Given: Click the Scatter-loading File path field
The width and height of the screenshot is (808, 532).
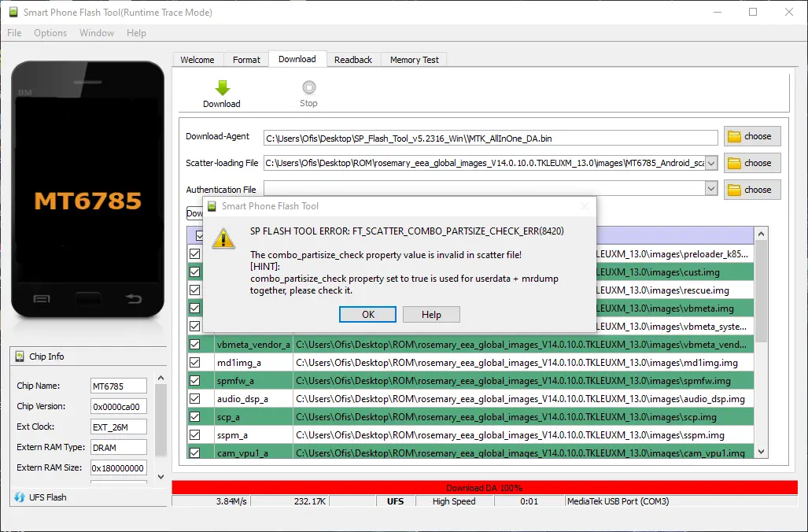Looking at the screenshot, I should pos(485,163).
